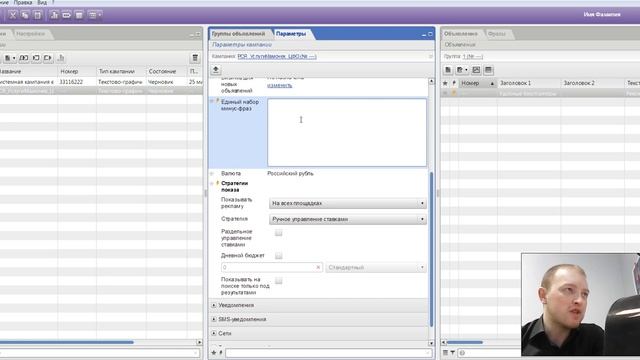Image resolution: width=640 pixels, height=360 pixels.
Task: Click star column header in ads table
Action: pos(445,83)
